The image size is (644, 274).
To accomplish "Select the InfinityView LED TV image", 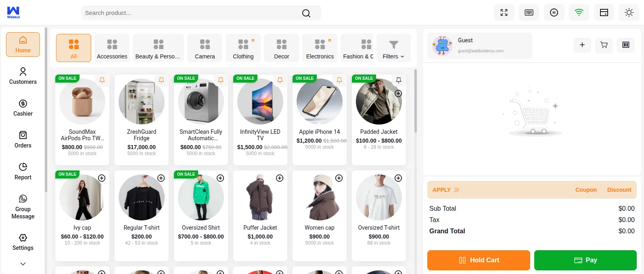I will pyautogui.click(x=260, y=102).
